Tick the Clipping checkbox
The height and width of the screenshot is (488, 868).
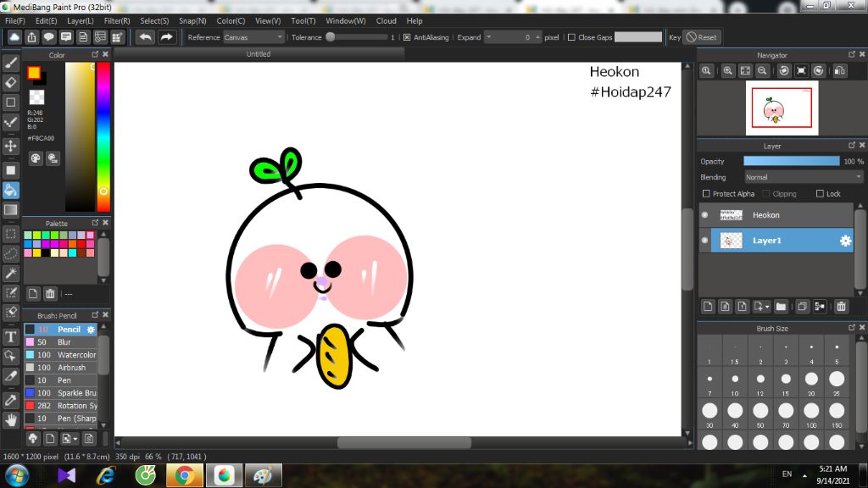(x=766, y=194)
